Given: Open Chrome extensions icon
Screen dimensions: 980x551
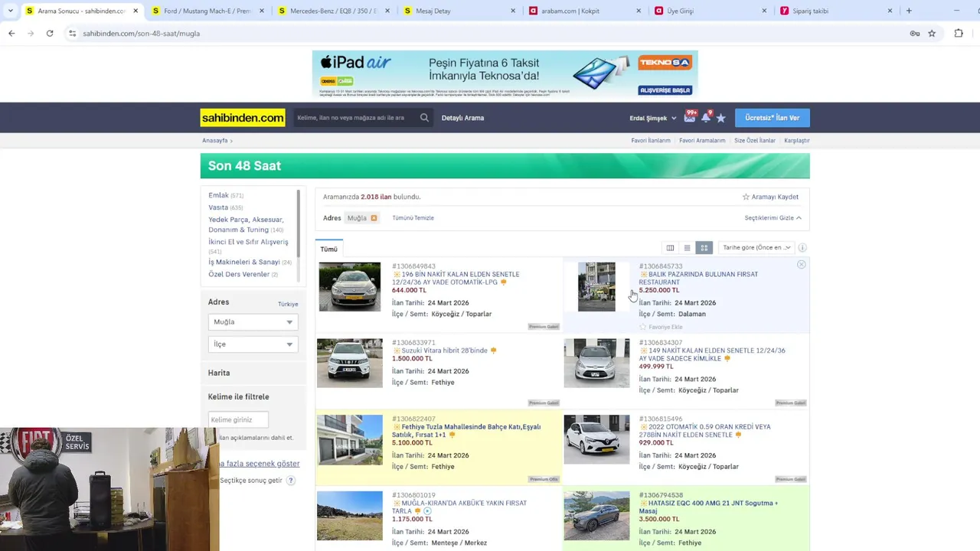Looking at the screenshot, I should tap(959, 33).
